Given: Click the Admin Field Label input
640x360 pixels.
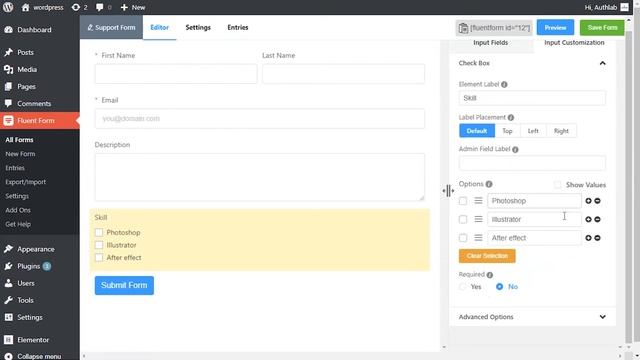Looking at the screenshot, I should 532,163.
